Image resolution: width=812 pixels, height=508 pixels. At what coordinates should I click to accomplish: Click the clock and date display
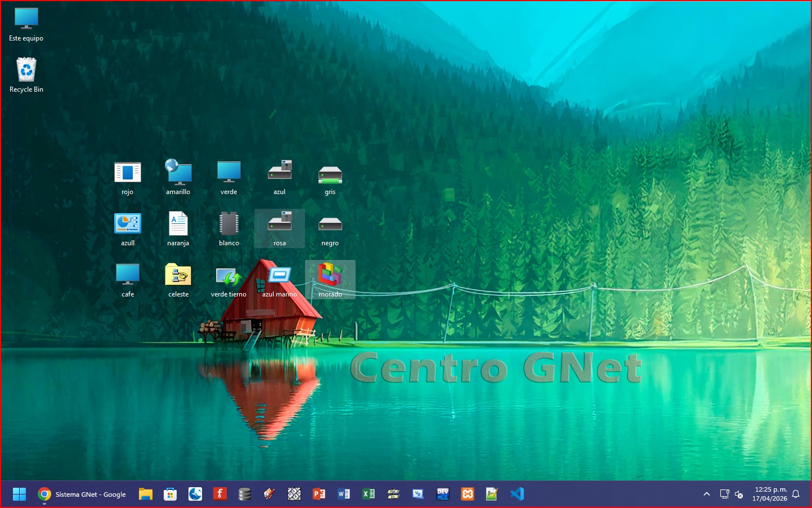[770, 494]
